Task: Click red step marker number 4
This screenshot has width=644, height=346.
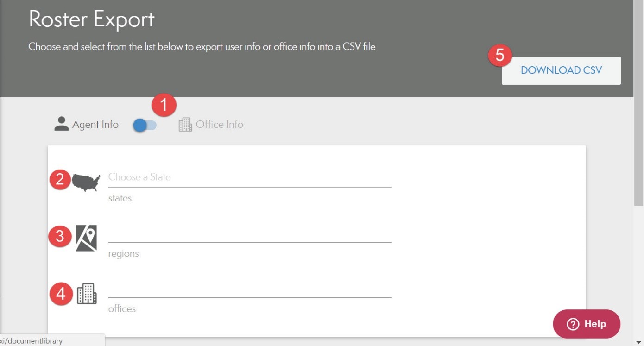Action: (61, 294)
